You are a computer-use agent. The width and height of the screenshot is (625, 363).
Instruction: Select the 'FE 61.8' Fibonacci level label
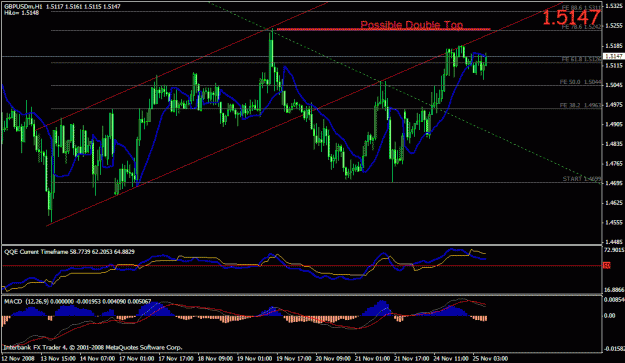581,59
